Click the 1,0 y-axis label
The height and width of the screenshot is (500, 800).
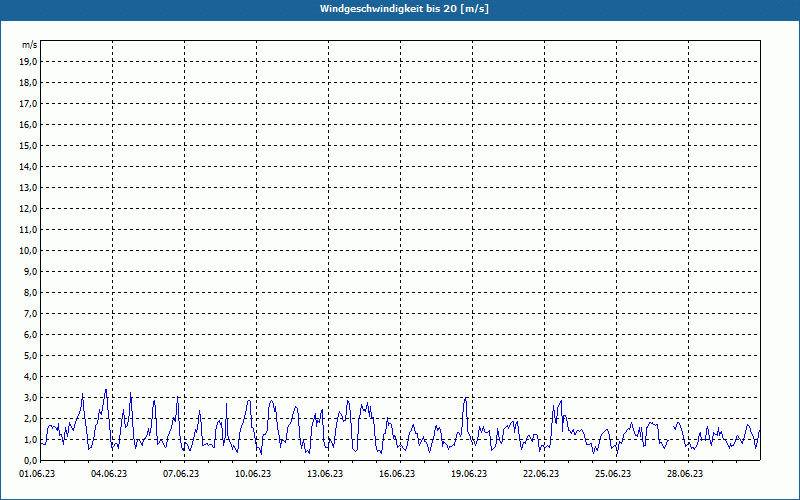30,440
